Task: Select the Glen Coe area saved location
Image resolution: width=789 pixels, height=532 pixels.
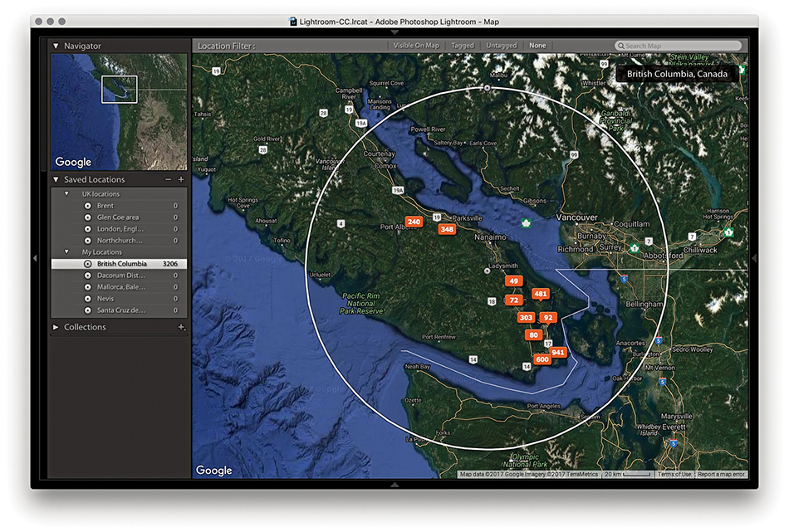Action: pyautogui.click(x=118, y=217)
